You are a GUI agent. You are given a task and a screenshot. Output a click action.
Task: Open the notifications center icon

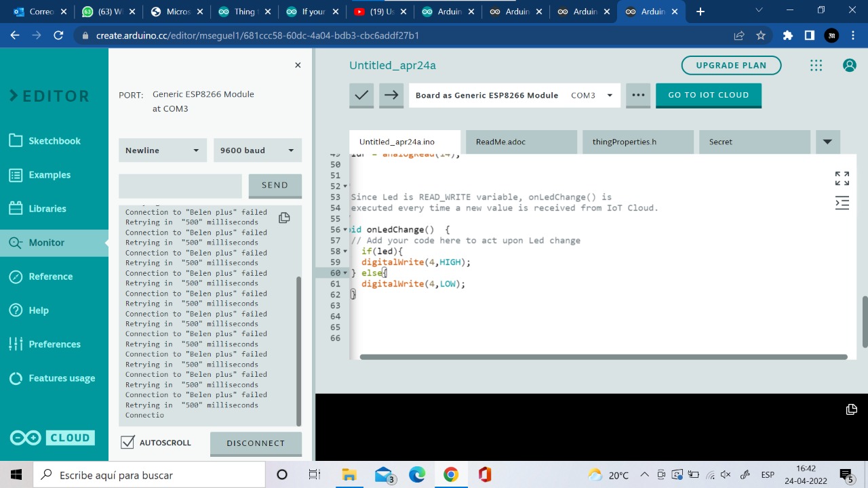click(846, 475)
